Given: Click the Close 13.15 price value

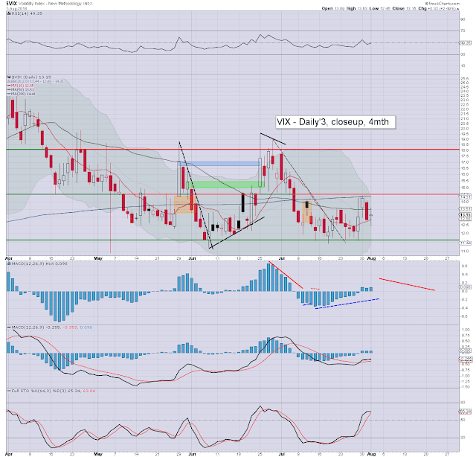Looking at the screenshot, I should (404, 8).
